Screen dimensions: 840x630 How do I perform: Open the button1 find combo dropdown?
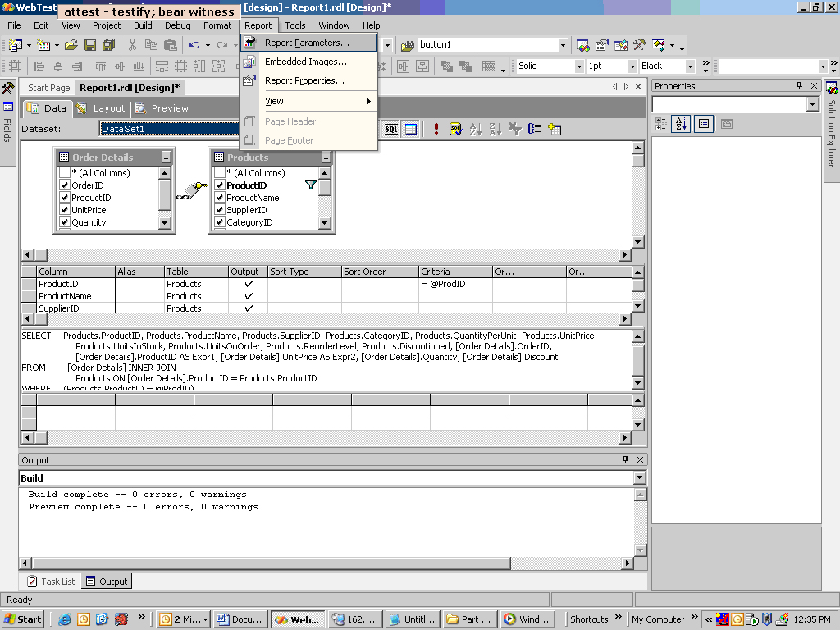click(x=563, y=45)
